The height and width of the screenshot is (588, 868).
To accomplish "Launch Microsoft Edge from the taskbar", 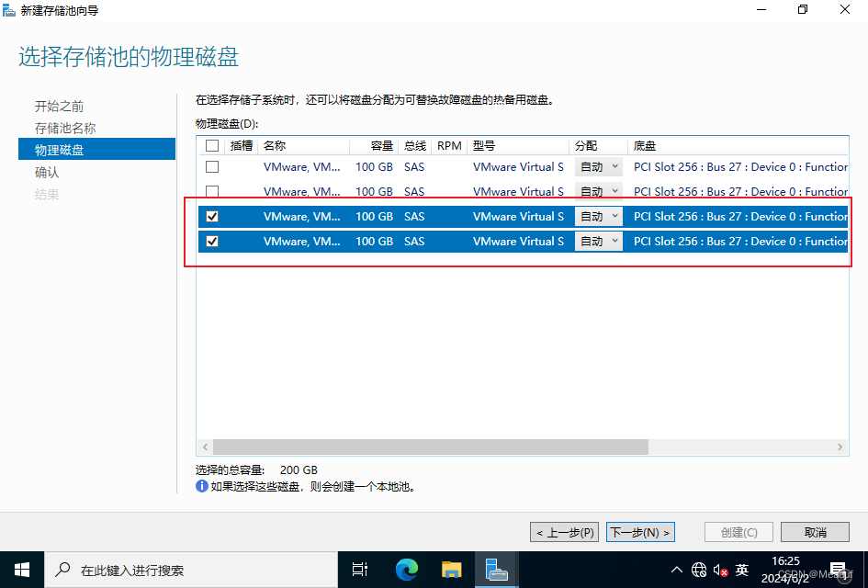I will click(406, 570).
